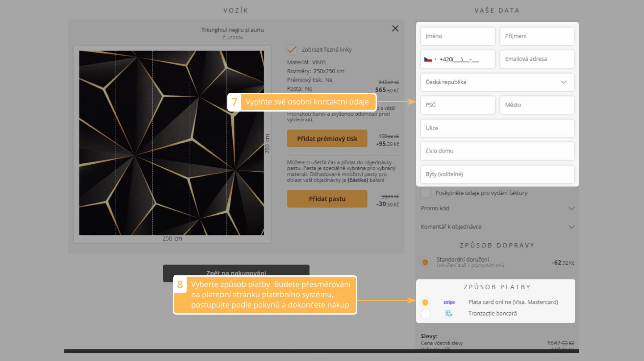
Task: Expand the Promo kód section
Action: click(x=497, y=208)
